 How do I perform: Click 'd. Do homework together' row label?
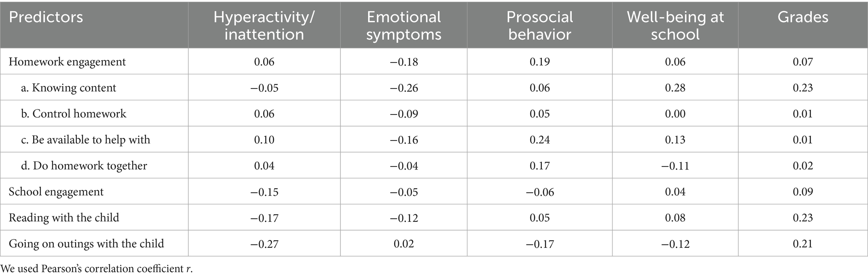(x=84, y=166)
